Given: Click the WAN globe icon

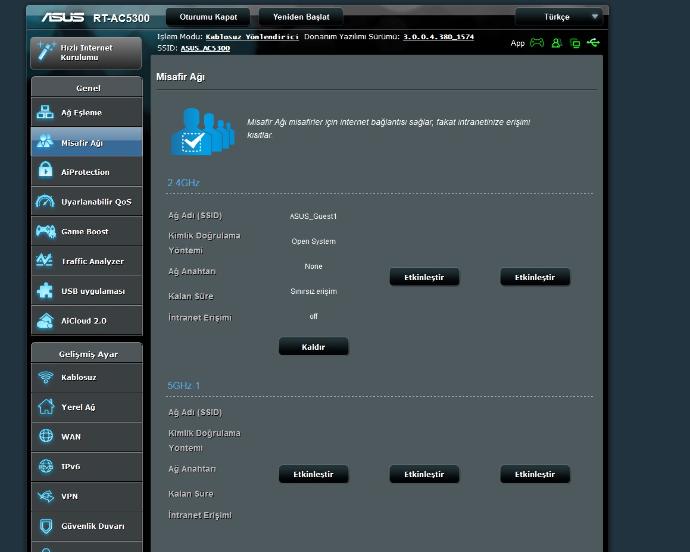Looking at the screenshot, I should [46, 436].
